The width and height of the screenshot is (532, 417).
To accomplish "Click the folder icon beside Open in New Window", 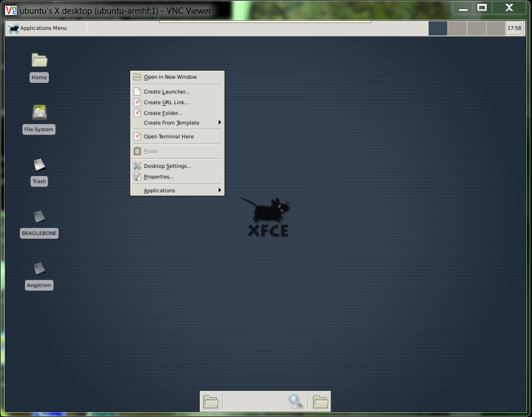I will tap(137, 76).
